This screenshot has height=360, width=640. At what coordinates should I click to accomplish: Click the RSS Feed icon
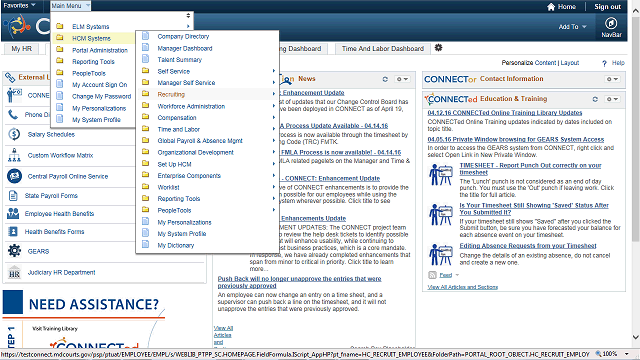(432, 275)
